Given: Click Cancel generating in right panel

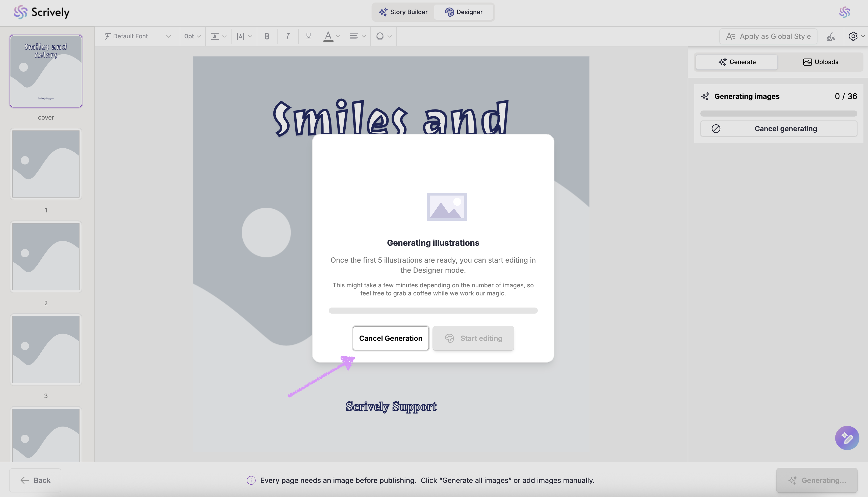Looking at the screenshot, I should coord(779,129).
